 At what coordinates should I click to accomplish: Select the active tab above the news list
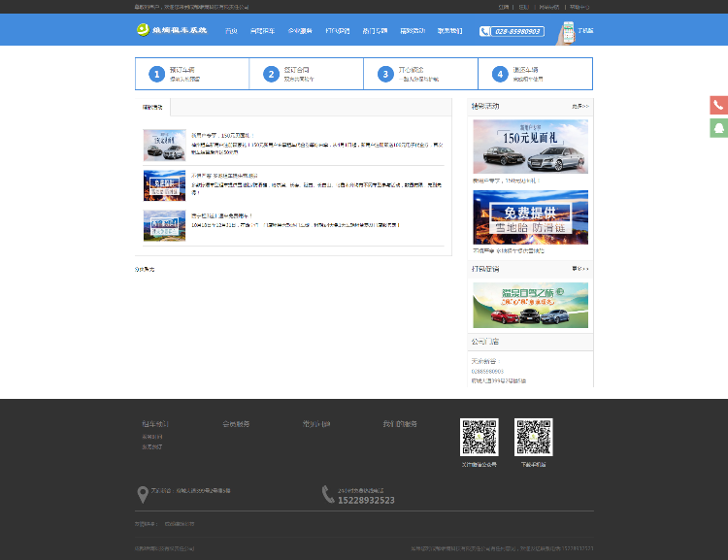[x=152, y=107]
